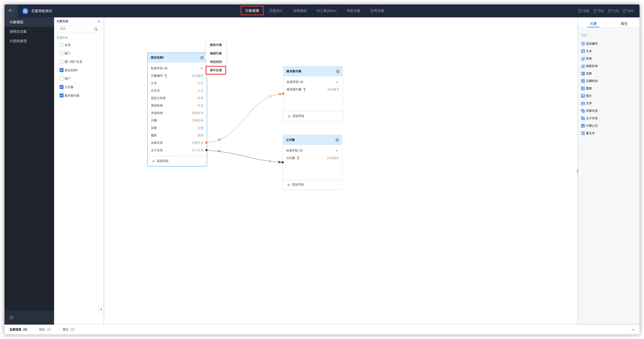Open the BI工具(Beta) tab

coord(326,11)
